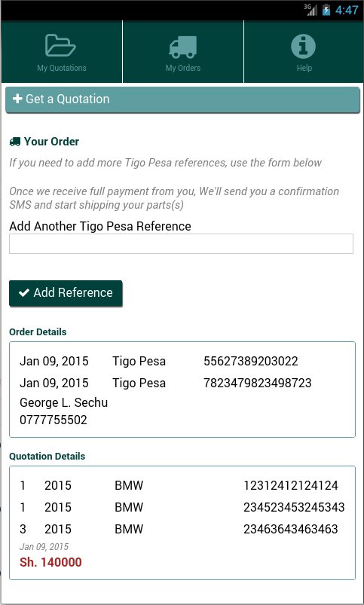Switch to the My Orders tab label
Image resolution: width=364 pixels, height=605 pixels.
183,68
